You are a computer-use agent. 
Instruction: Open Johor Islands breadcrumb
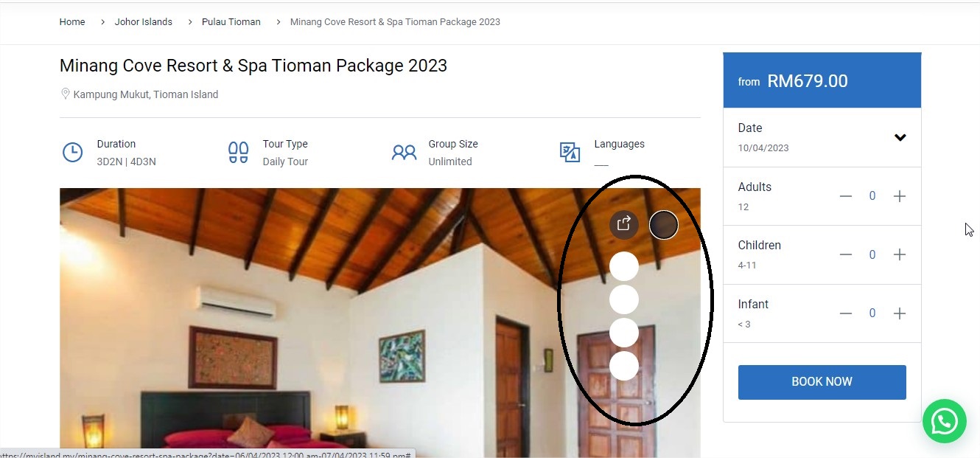[143, 22]
